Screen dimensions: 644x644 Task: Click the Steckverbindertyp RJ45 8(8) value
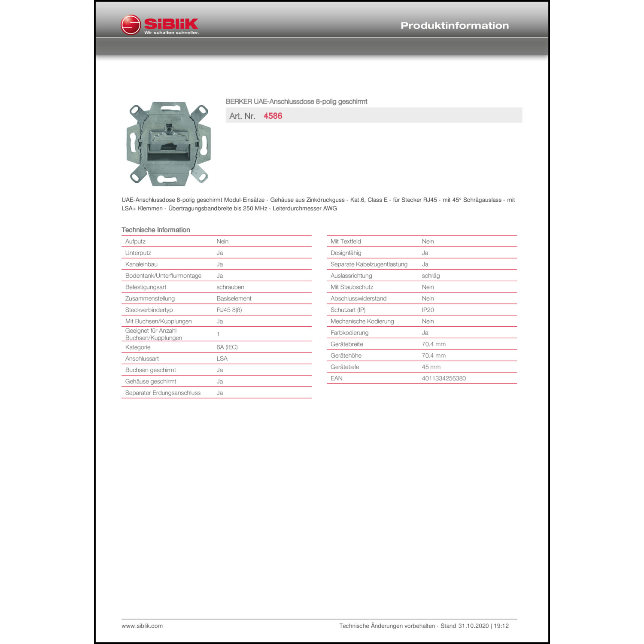229,310
